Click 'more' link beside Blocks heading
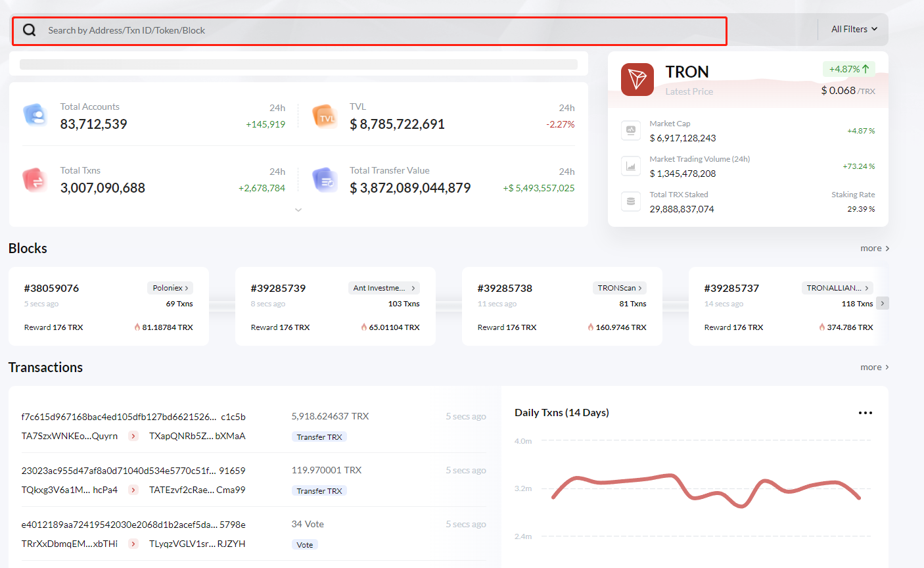Screen dimensions: 924x568 (x=874, y=248)
